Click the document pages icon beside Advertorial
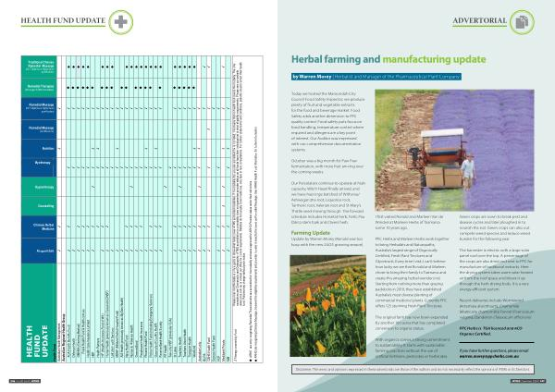The image size is (555, 392). (x=522, y=22)
